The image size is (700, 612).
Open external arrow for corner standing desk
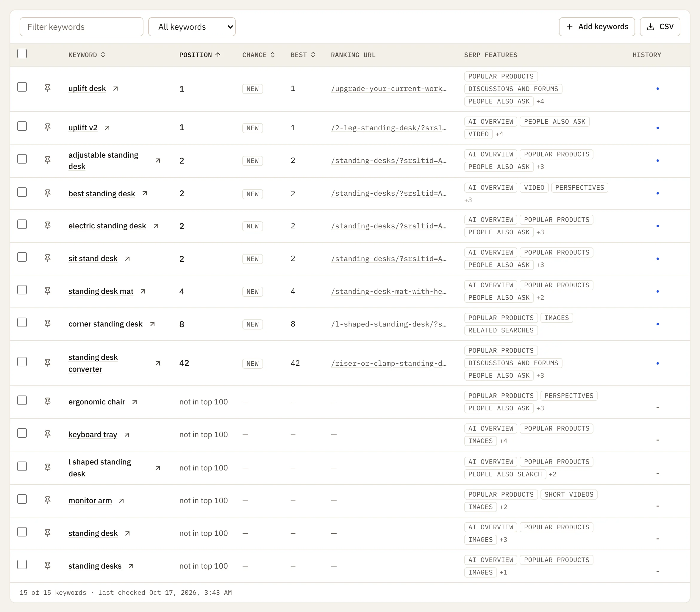[x=152, y=324]
